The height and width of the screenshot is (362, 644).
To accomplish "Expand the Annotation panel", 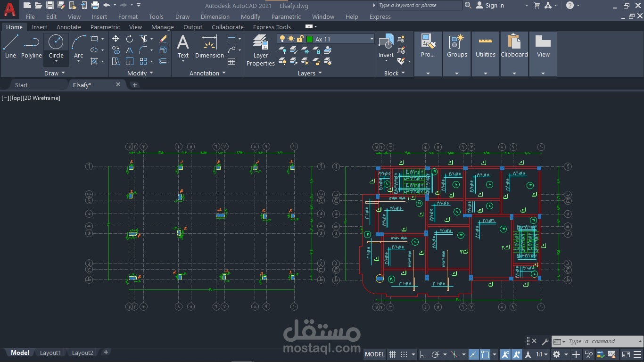I will point(207,73).
